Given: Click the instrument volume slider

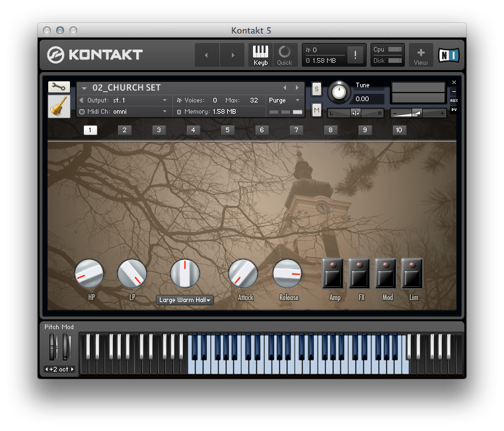Looking at the screenshot, I should tap(418, 113).
